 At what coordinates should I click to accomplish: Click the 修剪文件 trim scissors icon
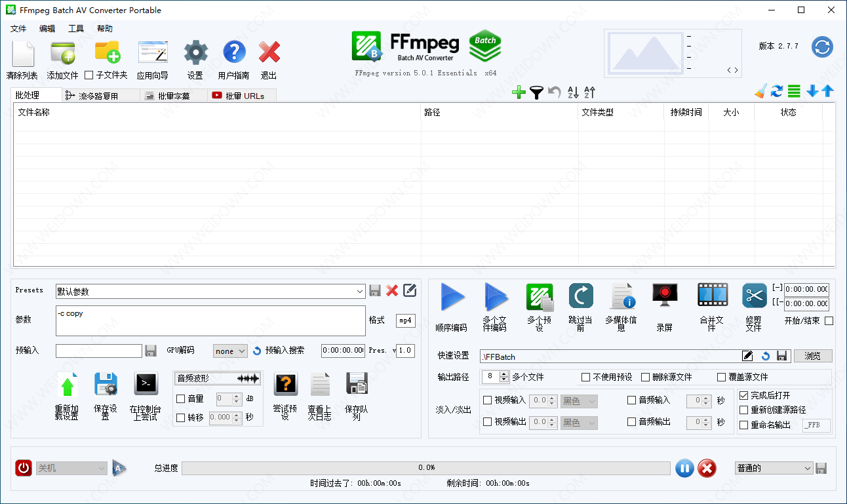click(x=754, y=296)
